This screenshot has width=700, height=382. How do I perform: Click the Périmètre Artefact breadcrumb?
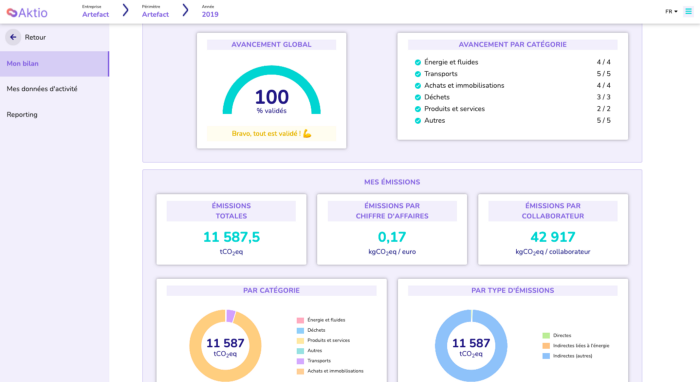coord(155,12)
